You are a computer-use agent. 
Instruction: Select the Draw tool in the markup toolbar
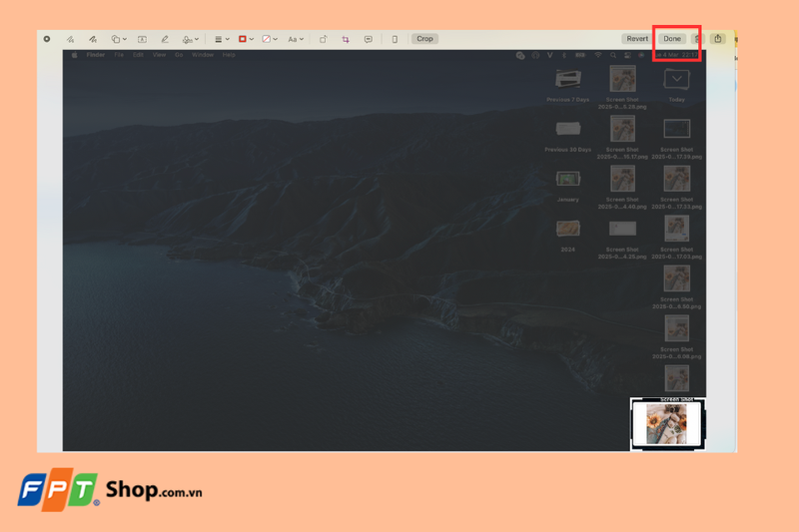click(93, 39)
